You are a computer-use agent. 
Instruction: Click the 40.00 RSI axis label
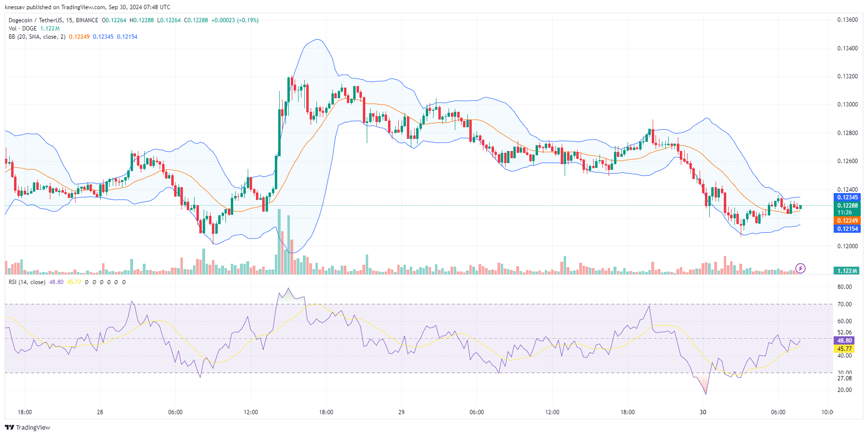click(x=845, y=356)
